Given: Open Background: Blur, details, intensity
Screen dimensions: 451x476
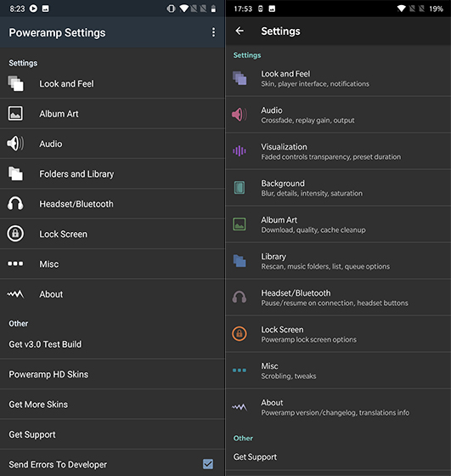Looking at the screenshot, I should point(338,188).
